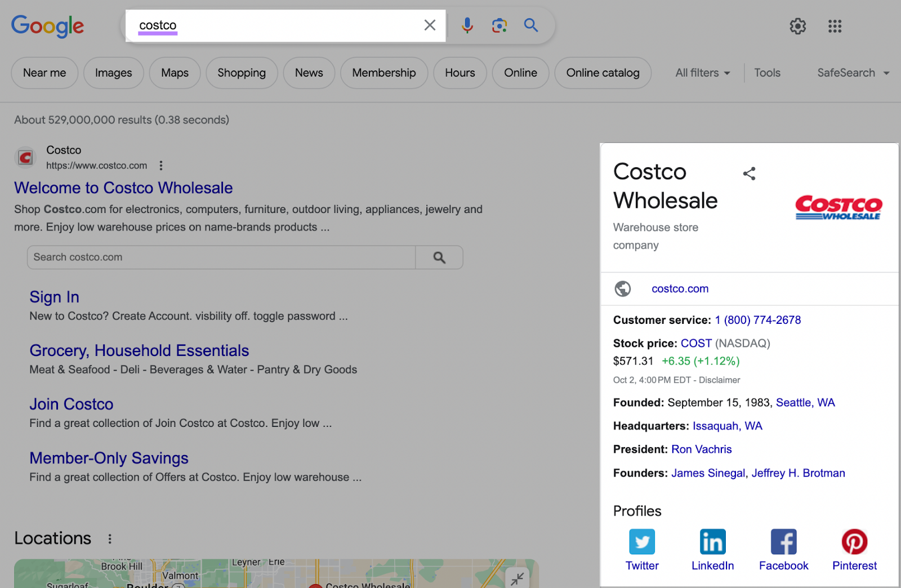Select the Near me filter chip
Image resolution: width=901 pixels, height=588 pixels.
[x=44, y=73]
